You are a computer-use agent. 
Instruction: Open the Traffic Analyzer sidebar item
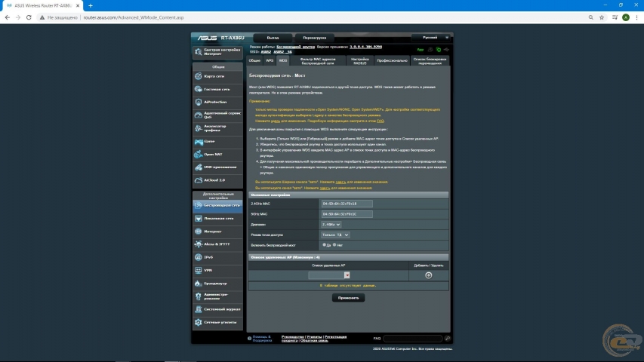click(217, 128)
